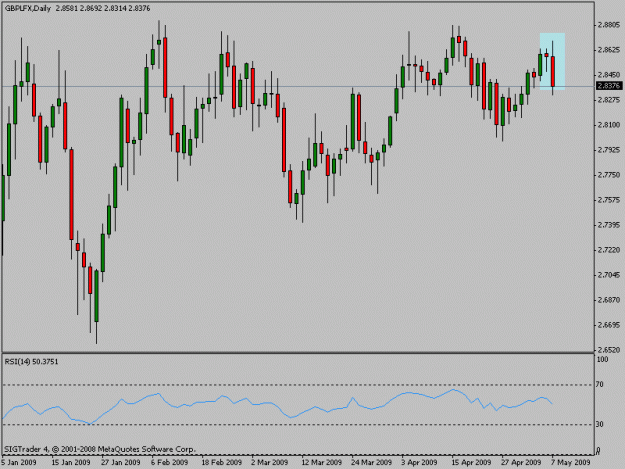Click the 7 May 2009 date label
625x469 pixels.
(571, 463)
